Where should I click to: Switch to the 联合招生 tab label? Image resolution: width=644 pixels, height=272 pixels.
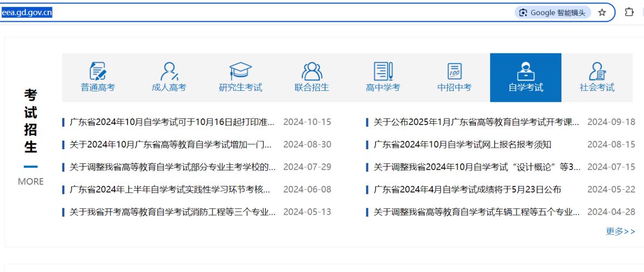pos(312,88)
